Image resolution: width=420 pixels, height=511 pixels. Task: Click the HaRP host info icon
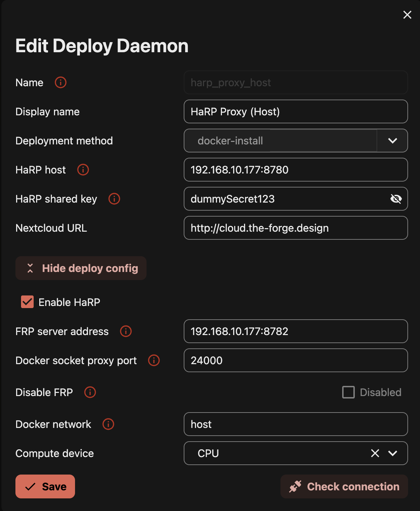[83, 170]
